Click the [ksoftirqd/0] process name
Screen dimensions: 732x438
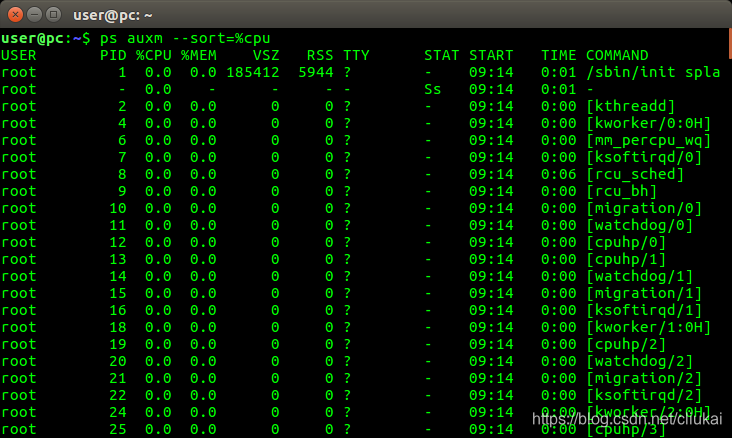(644, 157)
